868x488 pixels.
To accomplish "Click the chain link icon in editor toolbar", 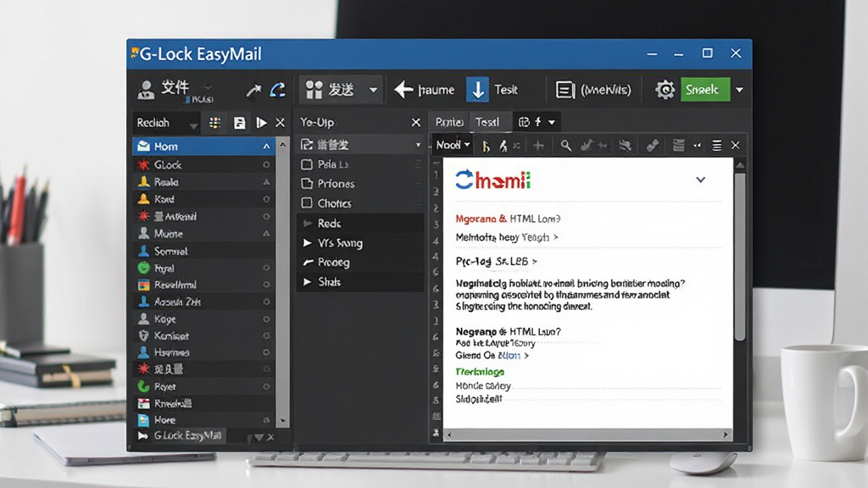I will [652, 146].
